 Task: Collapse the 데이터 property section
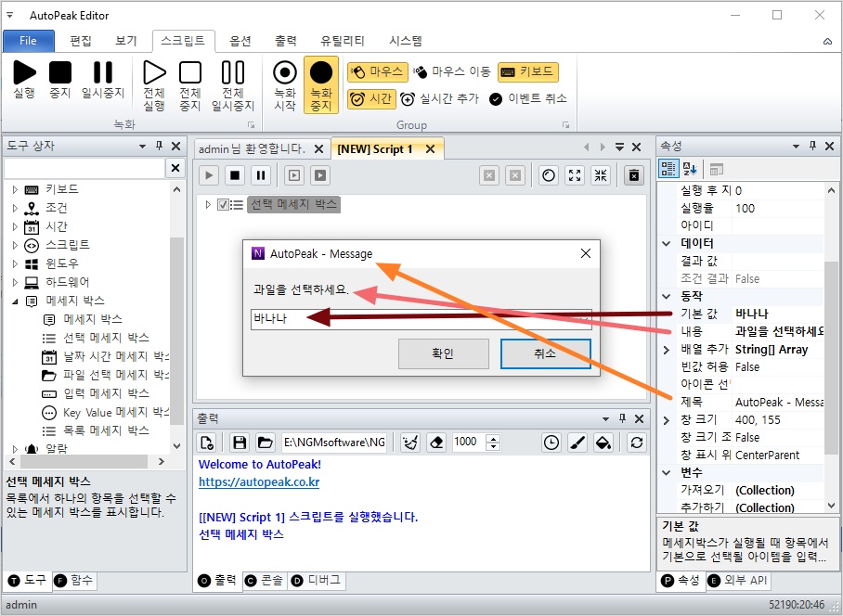pyautogui.click(x=667, y=243)
